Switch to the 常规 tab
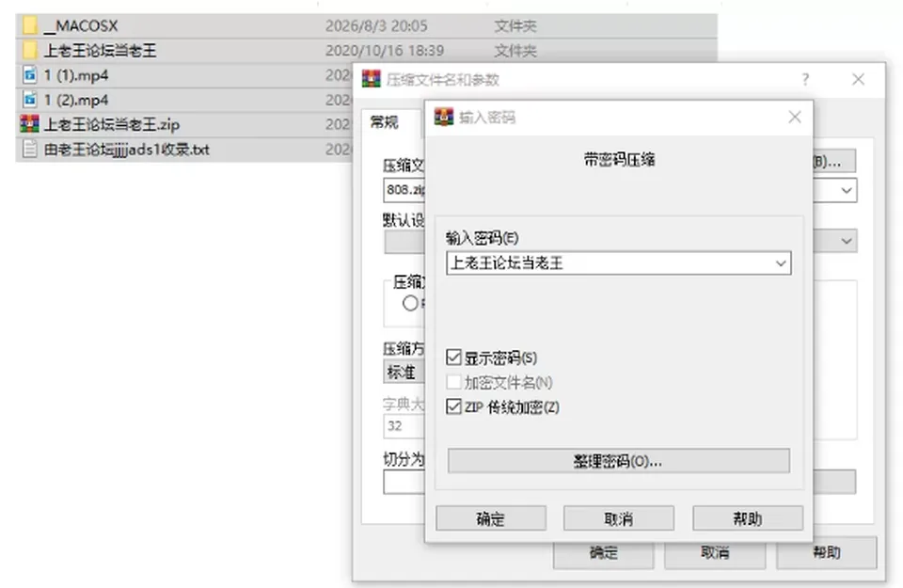This screenshot has width=903, height=588. click(x=384, y=122)
